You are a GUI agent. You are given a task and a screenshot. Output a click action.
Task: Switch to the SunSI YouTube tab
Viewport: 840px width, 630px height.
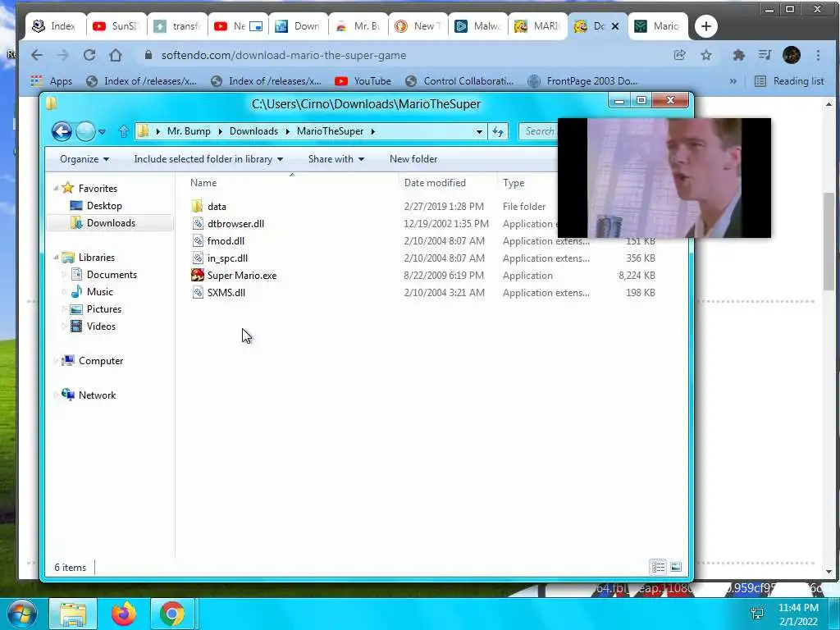pos(116,25)
